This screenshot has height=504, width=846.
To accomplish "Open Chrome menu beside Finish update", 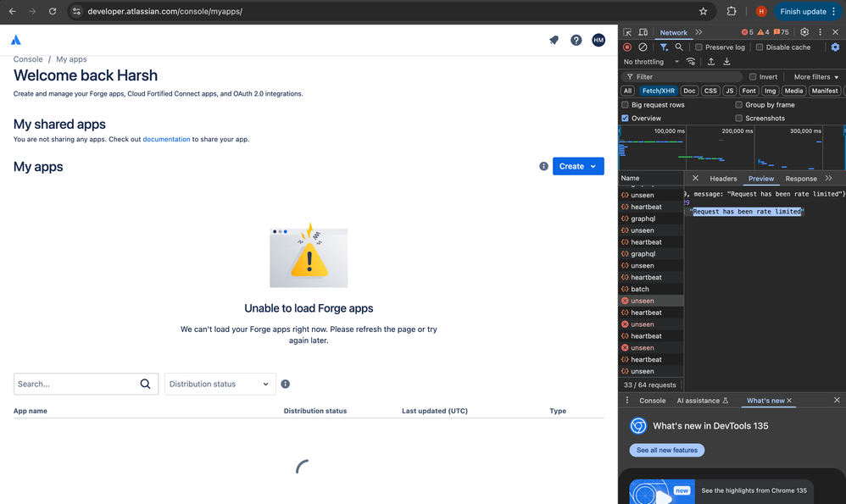I will [834, 11].
